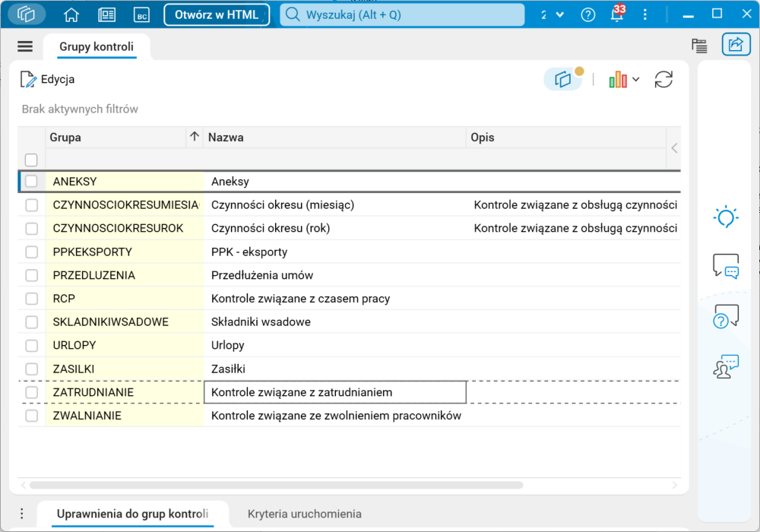Click the Wyszukaj search field
This screenshot has height=532, width=760.
[x=402, y=15]
